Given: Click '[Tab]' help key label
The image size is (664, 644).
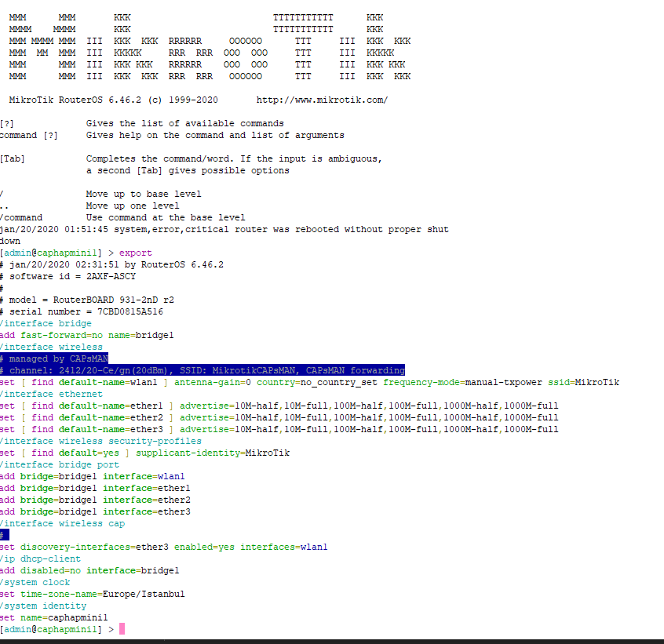Looking at the screenshot, I should [13, 158].
